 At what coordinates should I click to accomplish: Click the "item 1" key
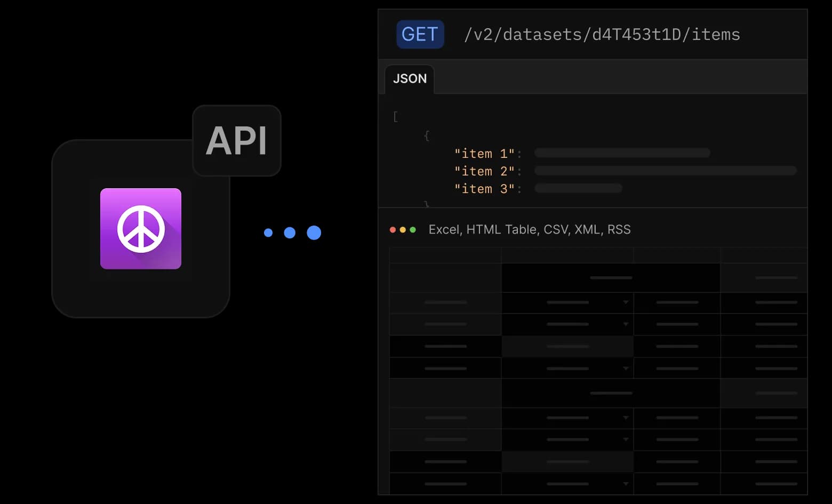484,154
